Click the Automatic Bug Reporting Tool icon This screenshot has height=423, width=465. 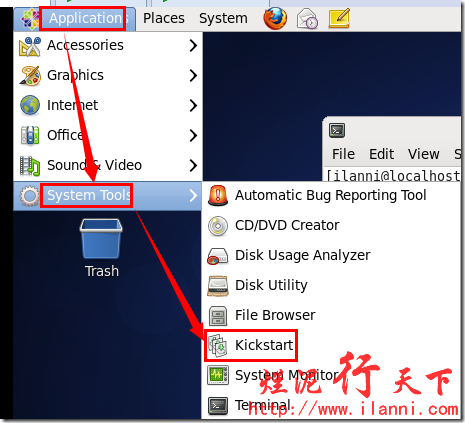218,195
